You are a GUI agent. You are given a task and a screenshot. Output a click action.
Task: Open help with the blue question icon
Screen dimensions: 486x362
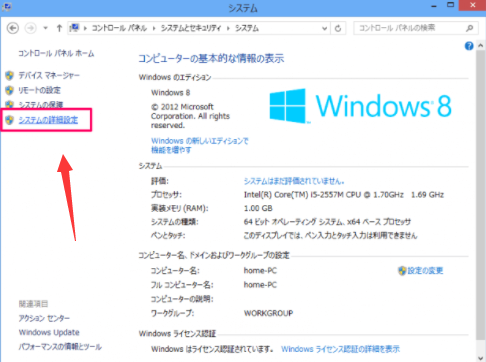469,46
